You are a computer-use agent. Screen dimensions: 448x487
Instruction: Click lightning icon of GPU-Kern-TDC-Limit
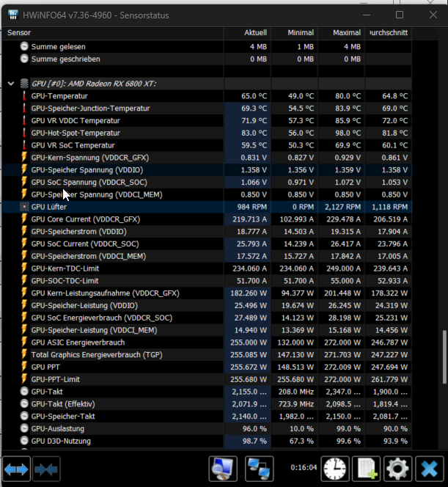pyautogui.click(x=24, y=268)
